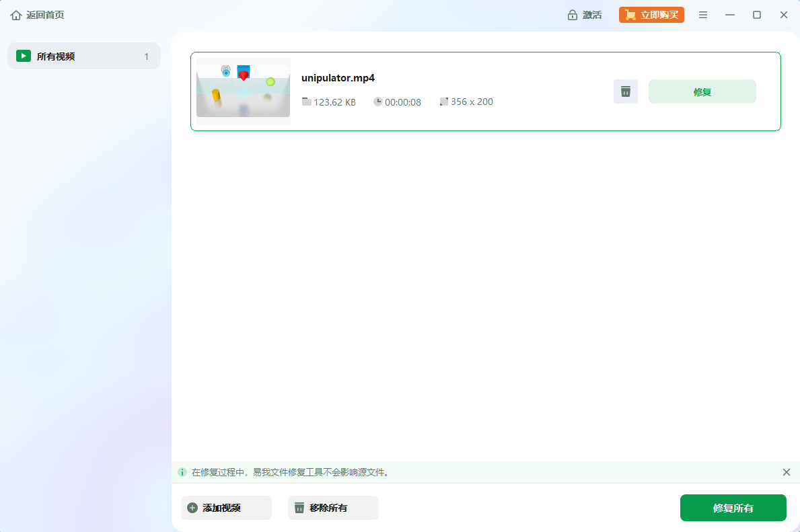Dismiss the repair notice bar
800x532 pixels.
click(x=787, y=472)
